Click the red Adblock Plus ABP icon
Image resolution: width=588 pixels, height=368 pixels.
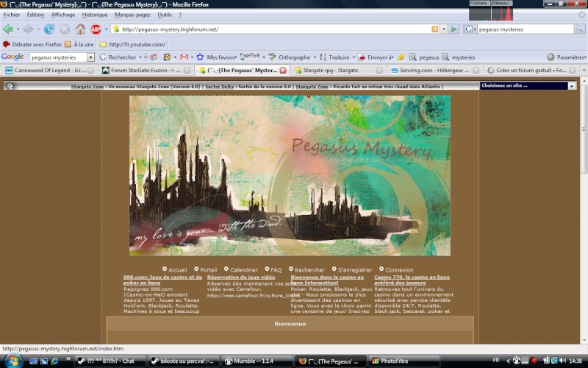[x=96, y=29]
